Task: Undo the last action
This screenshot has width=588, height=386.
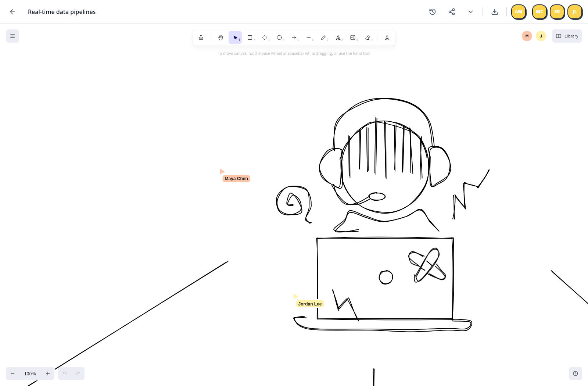Action: (x=65, y=374)
